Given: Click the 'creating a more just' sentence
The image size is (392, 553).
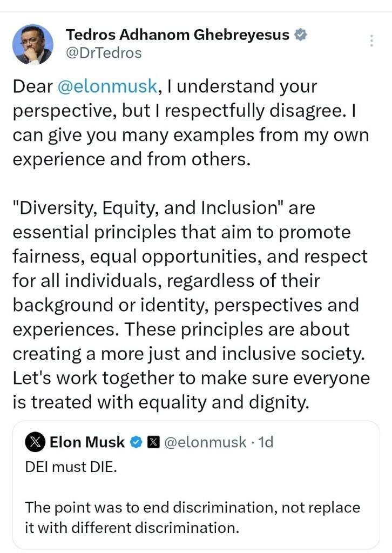Looking at the screenshot, I should 189,354.
